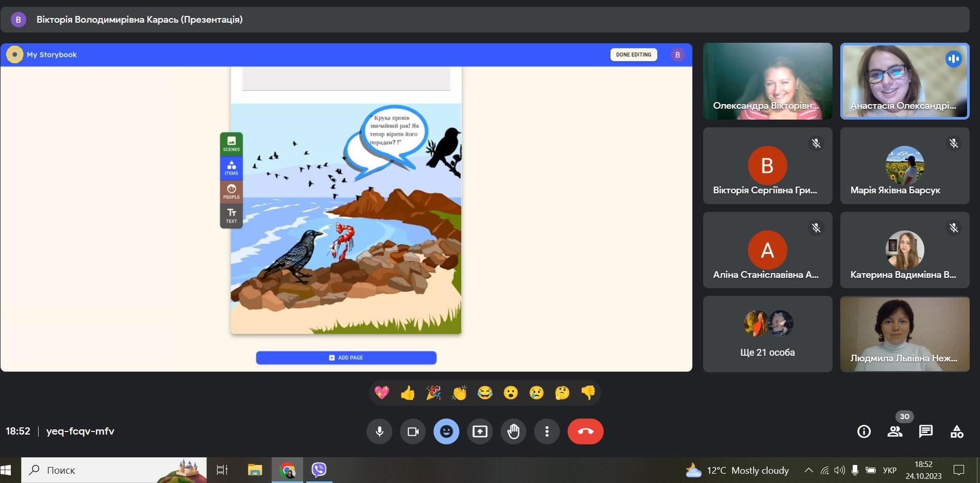Toggle the camera on or off

coord(413,431)
